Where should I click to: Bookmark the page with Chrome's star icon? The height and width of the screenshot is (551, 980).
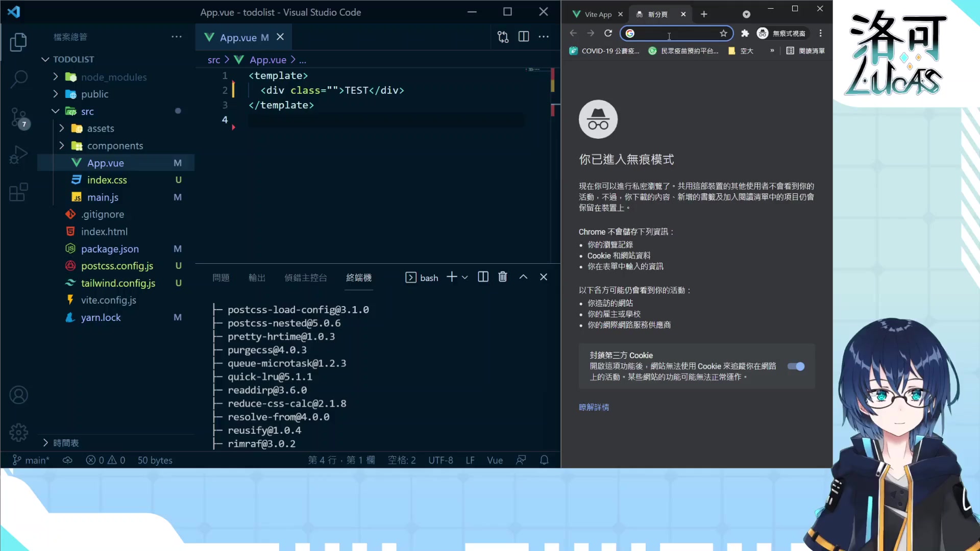click(x=724, y=33)
